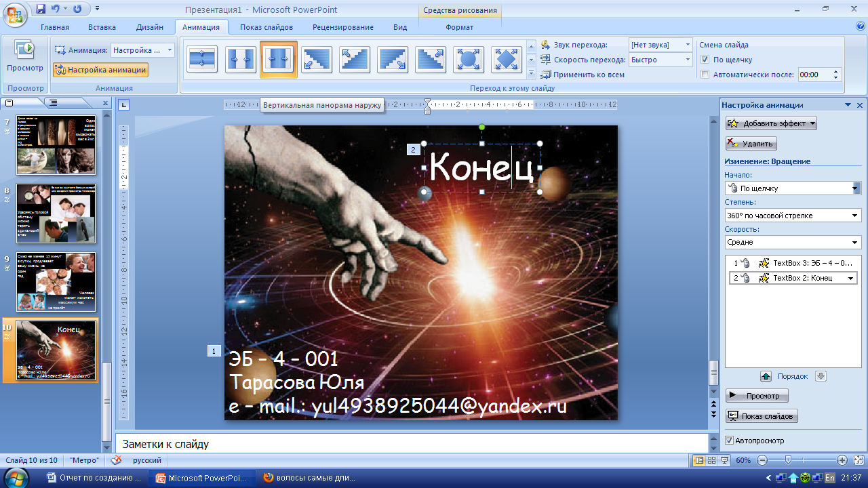Adjust zoom slider handle
This screenshot has width=868, height=488.
(x=788, y=460)
